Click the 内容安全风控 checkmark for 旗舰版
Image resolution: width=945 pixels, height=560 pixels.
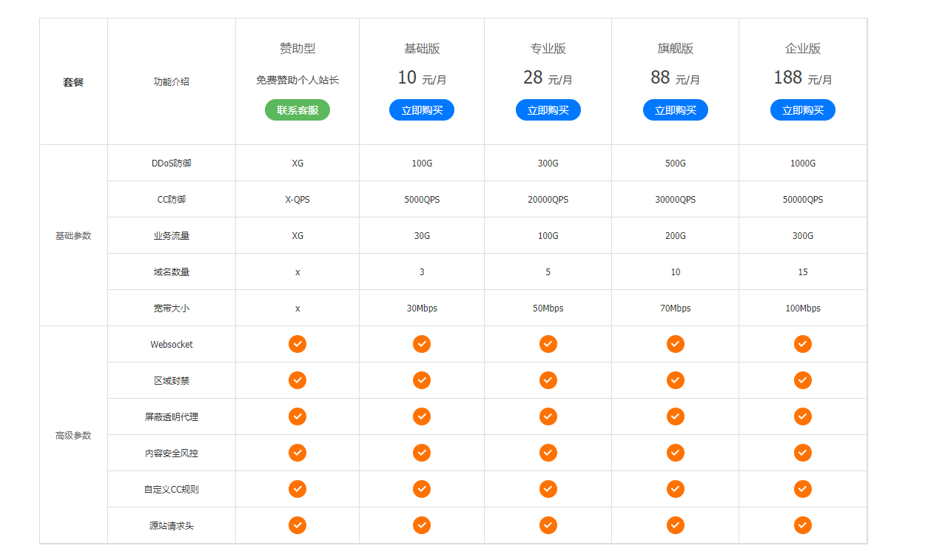click(676, 453)
